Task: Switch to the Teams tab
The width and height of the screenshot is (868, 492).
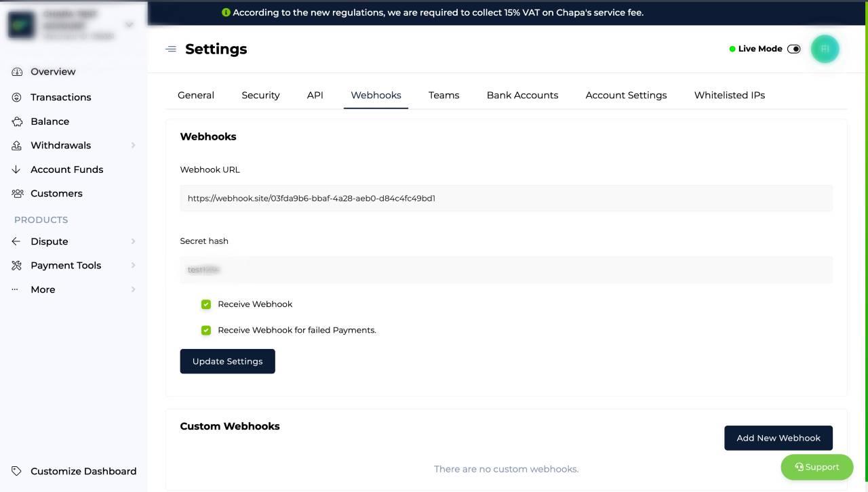Action: point(443,95)
